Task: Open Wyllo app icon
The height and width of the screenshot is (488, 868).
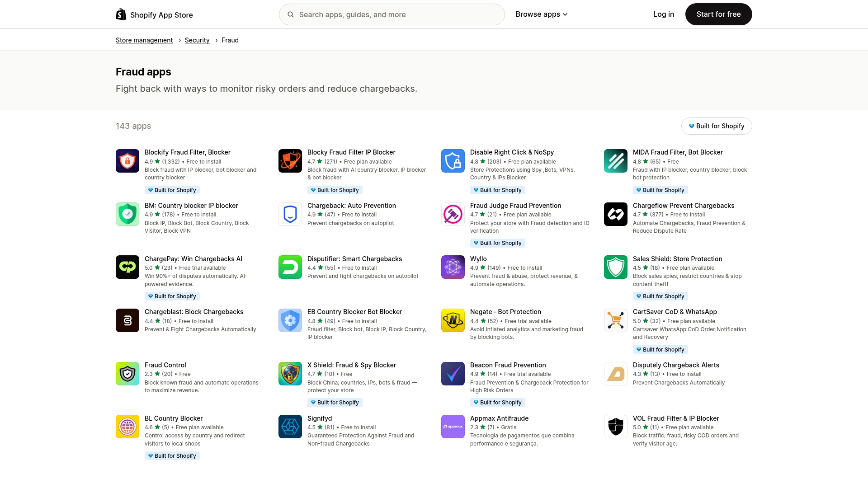Action: (453, 267)
